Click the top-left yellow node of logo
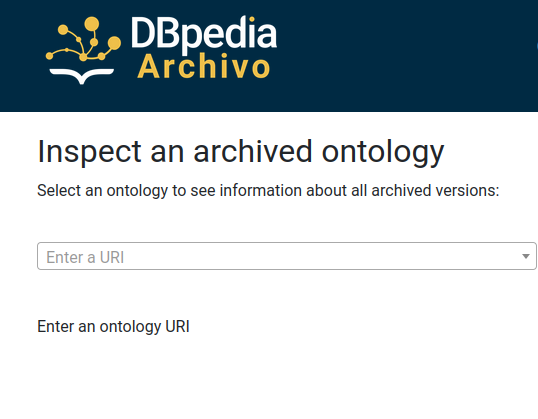 63,30
